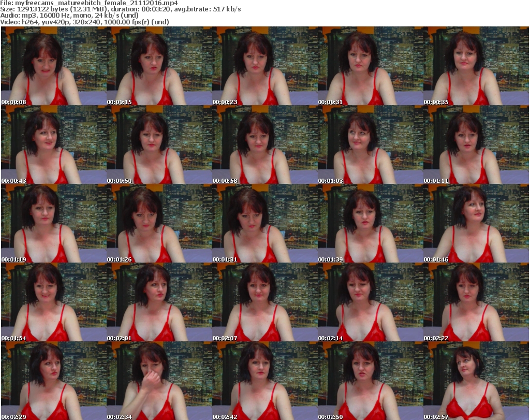
Task: Open the frame stamped 00:01:03
Action: pos(371,144)
